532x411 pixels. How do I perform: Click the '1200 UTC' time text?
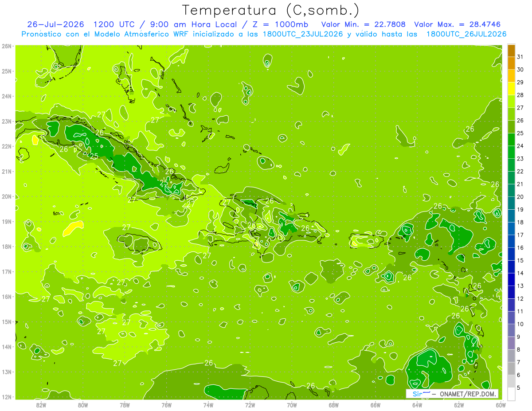(114, 24)
